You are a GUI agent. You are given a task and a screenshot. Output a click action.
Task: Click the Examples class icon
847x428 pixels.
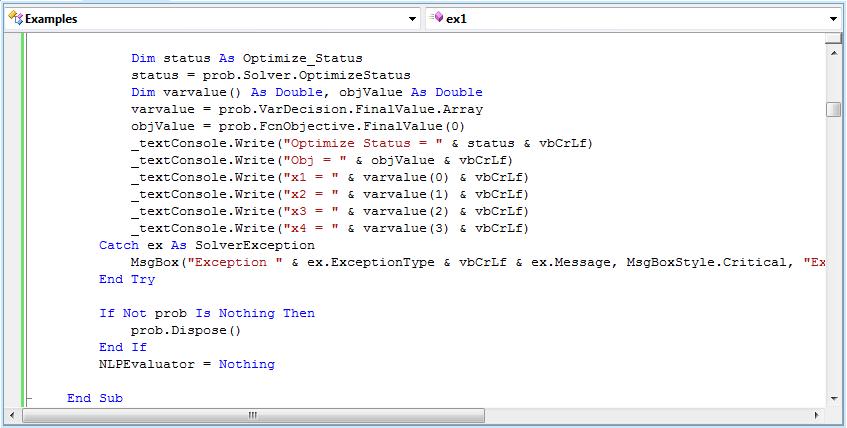[x=13, y=18]
